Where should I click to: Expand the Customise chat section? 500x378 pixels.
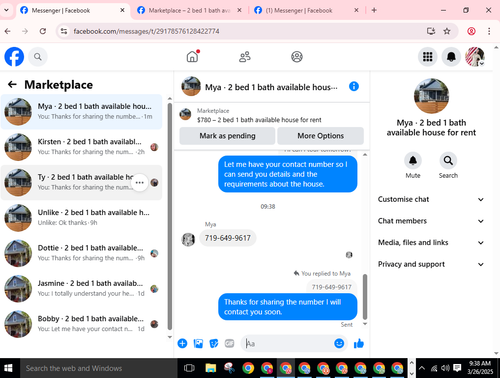pyautogui.click(x=431, y=199)
